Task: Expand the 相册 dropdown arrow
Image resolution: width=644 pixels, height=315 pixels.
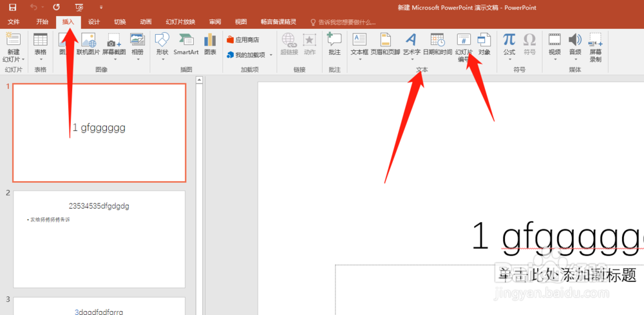Action: click(x=137, y=59)
